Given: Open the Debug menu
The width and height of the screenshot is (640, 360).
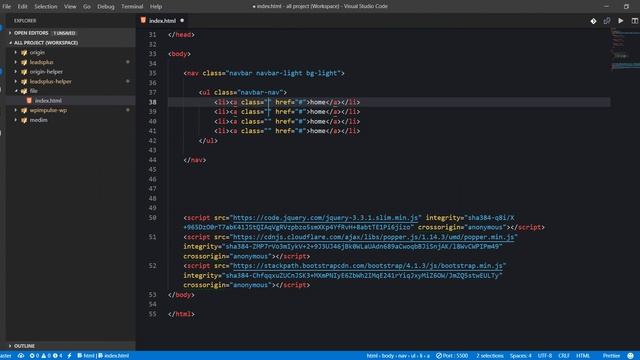Looking at the screenshot, I should pos(106,7).
